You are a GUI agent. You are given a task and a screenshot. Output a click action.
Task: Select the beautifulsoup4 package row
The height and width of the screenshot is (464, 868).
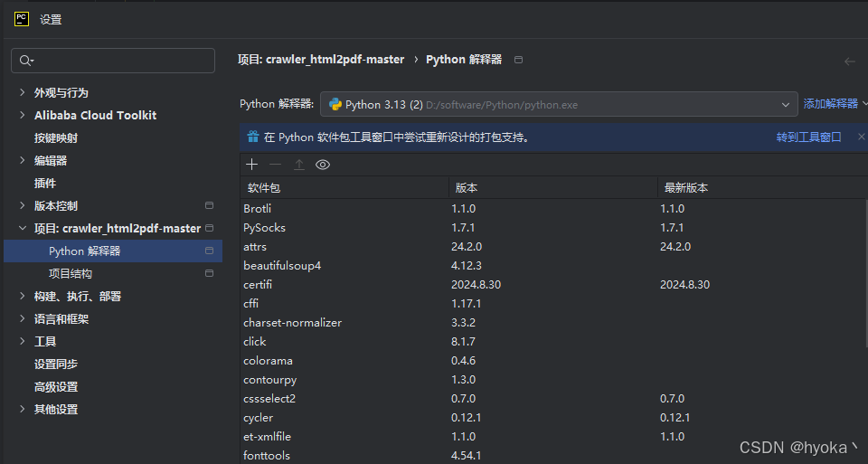coord(552,266)
